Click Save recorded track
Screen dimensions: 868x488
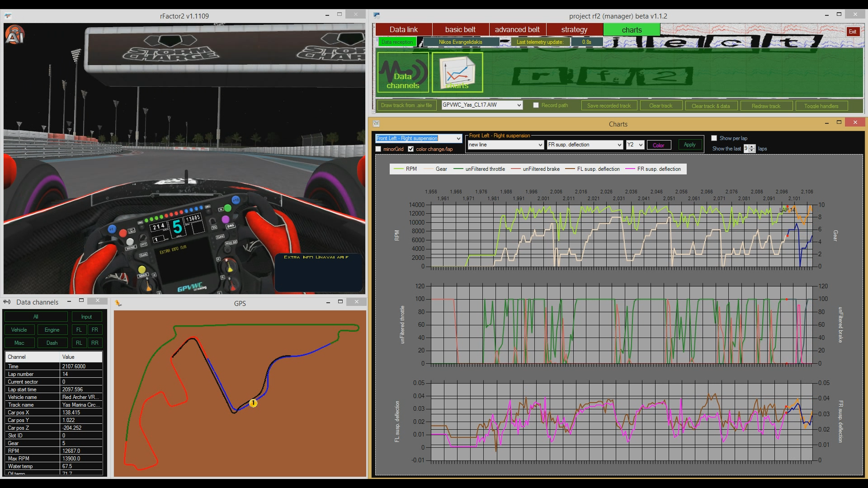pos(609,105)
